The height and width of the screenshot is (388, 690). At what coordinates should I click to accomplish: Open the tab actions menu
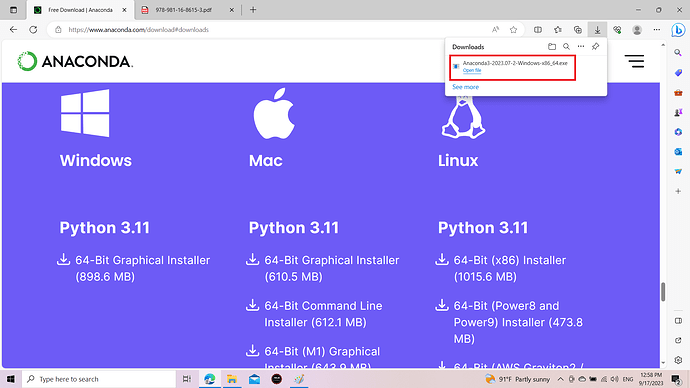tap(14, 10)
